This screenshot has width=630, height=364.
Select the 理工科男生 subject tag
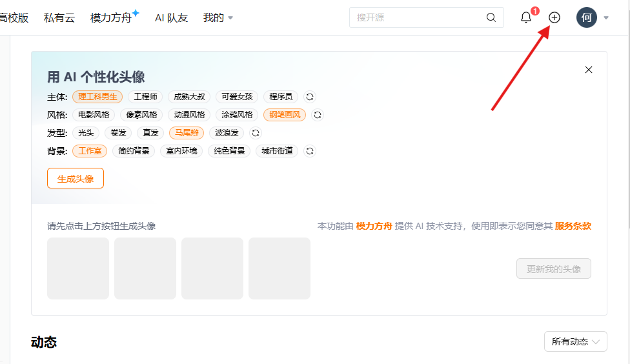97,97
